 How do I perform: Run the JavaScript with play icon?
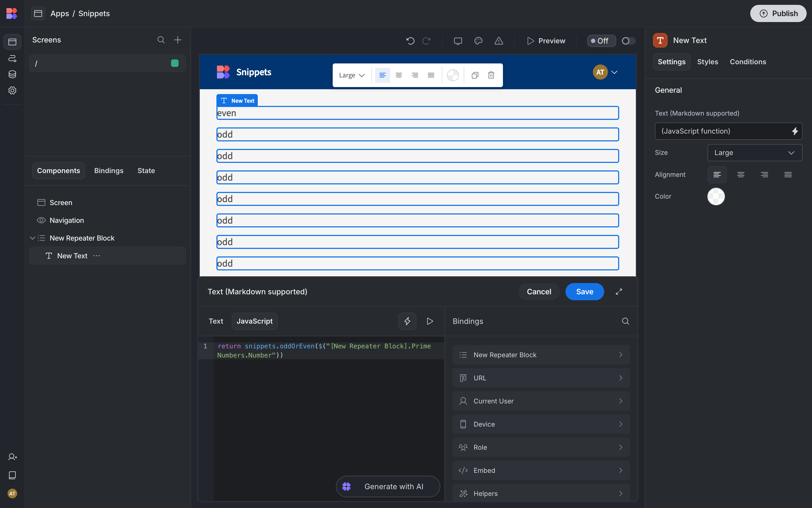430,321
